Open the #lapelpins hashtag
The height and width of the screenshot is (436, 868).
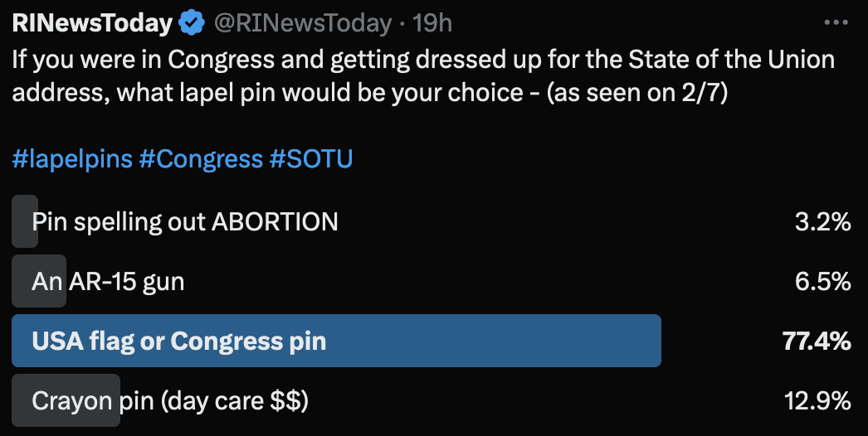72,158
